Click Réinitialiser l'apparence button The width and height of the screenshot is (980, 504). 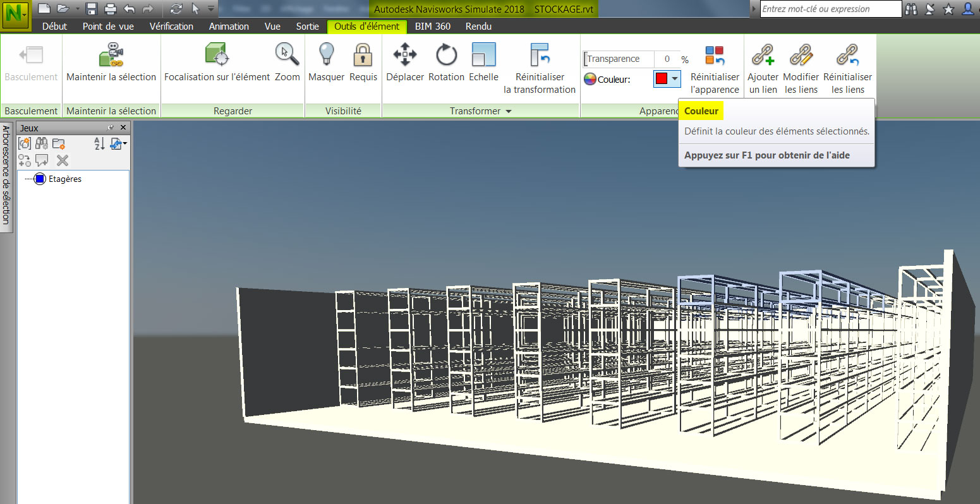(715, 68)
